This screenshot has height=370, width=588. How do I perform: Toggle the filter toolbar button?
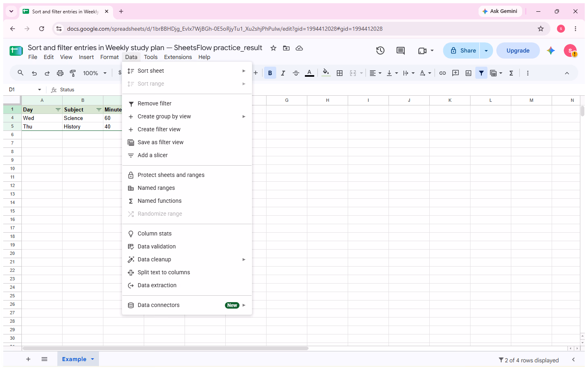[x=481, y=73]
